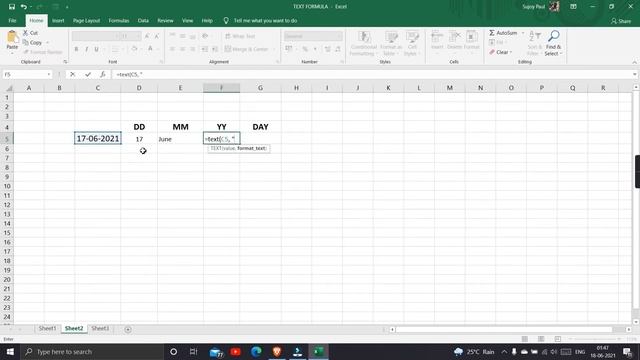Switch to Page Layout view in status bar
This screenshot has height=360, width=640.
541,339
